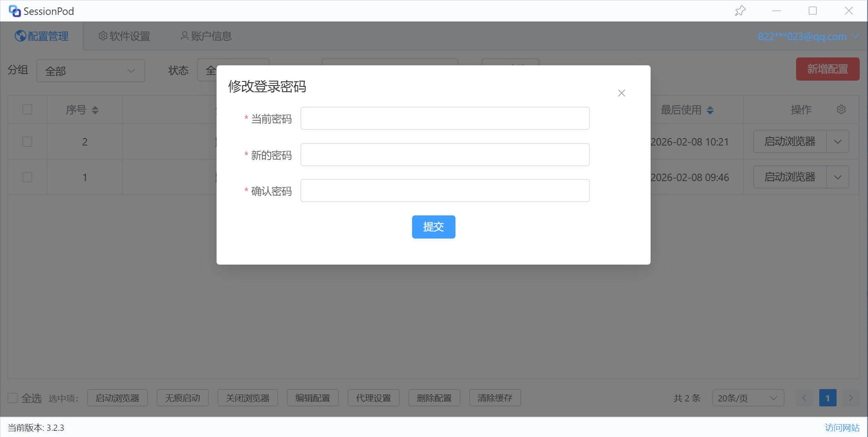Expand the account email dropdown menu
Viewport: 868px width, 437px height.
tap(856, 36)
